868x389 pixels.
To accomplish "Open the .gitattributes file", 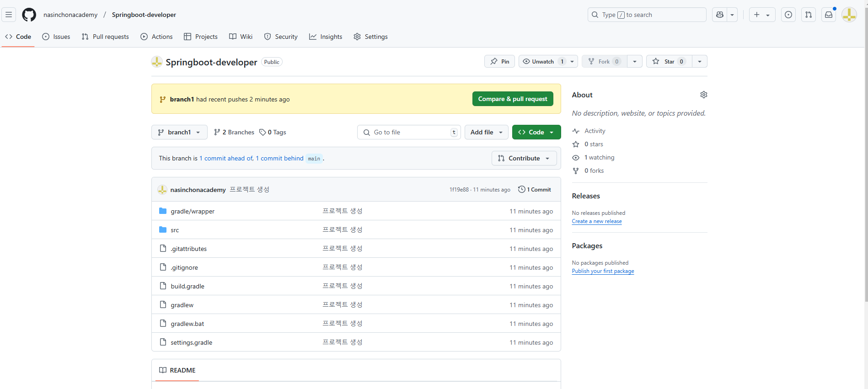I will [188, 249].
